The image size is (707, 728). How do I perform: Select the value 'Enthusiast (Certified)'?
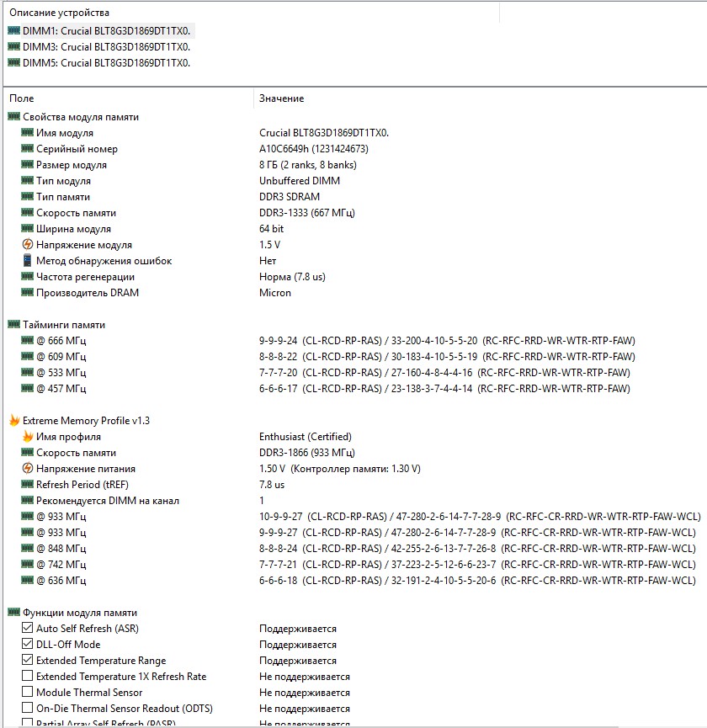coord(305,437)
